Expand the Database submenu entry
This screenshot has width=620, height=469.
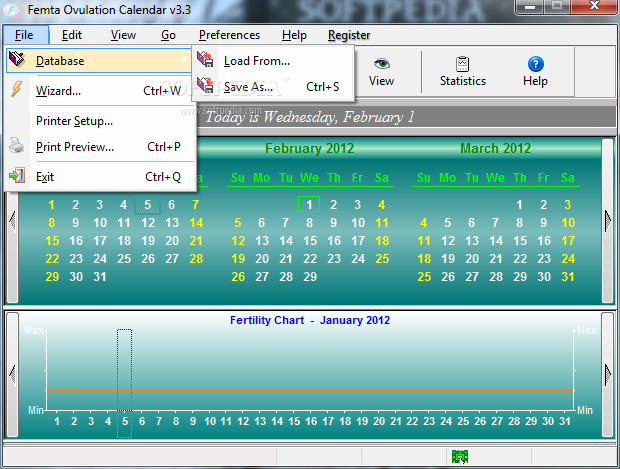point(99,61)
